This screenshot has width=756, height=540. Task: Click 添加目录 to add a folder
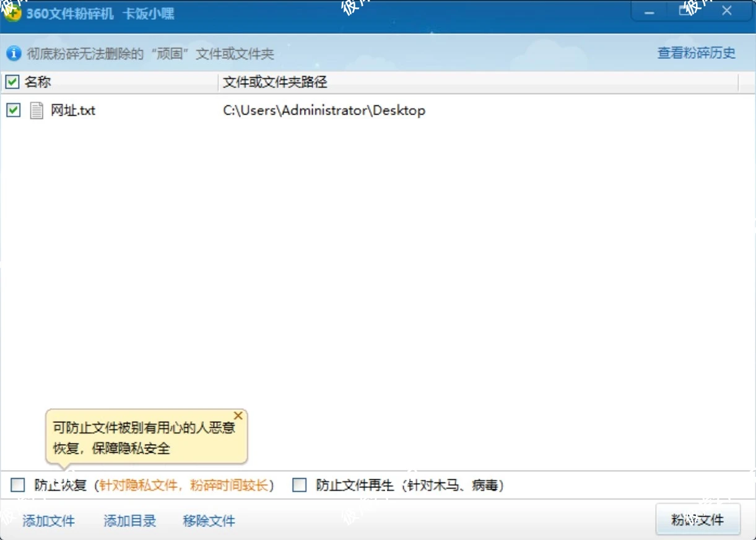click(x=129, y=521)
